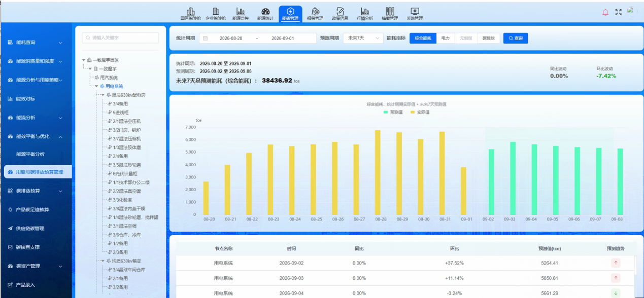Click the blue 查询 search button

(516, 38)
